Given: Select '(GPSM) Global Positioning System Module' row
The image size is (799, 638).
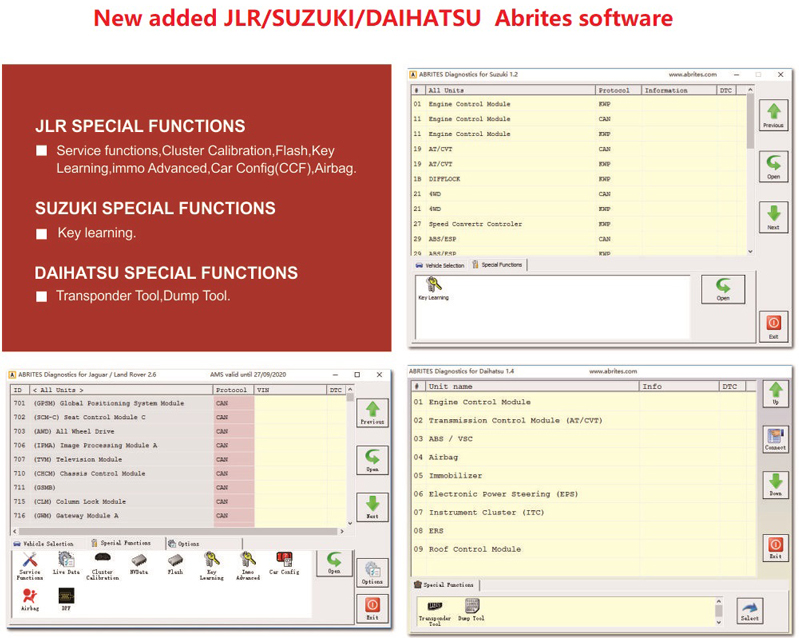Looking at the screenshot, I should click(178, 403).
